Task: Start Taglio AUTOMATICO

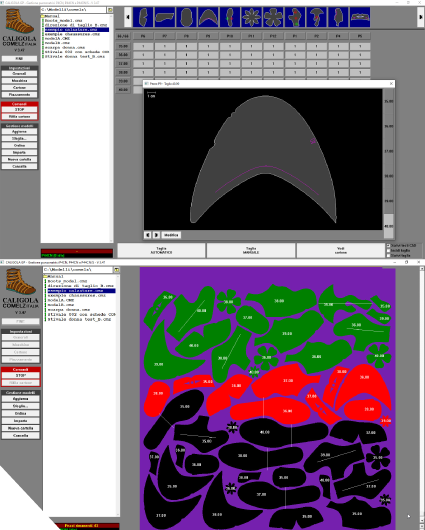Action: click(x=161, y=250)
